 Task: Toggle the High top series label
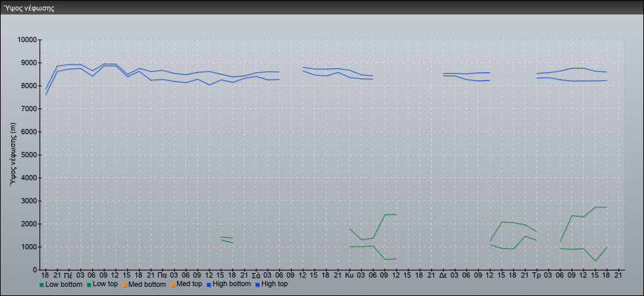275,284
